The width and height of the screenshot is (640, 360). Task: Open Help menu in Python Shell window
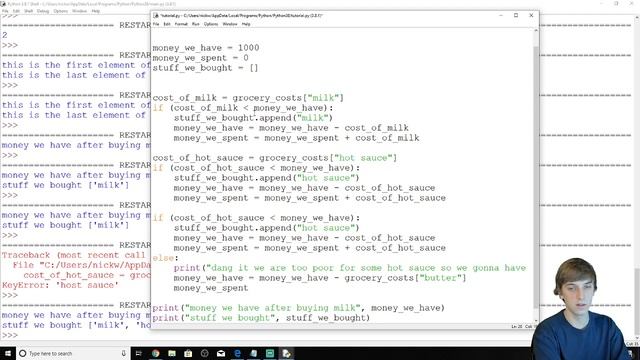pos(96,11)
